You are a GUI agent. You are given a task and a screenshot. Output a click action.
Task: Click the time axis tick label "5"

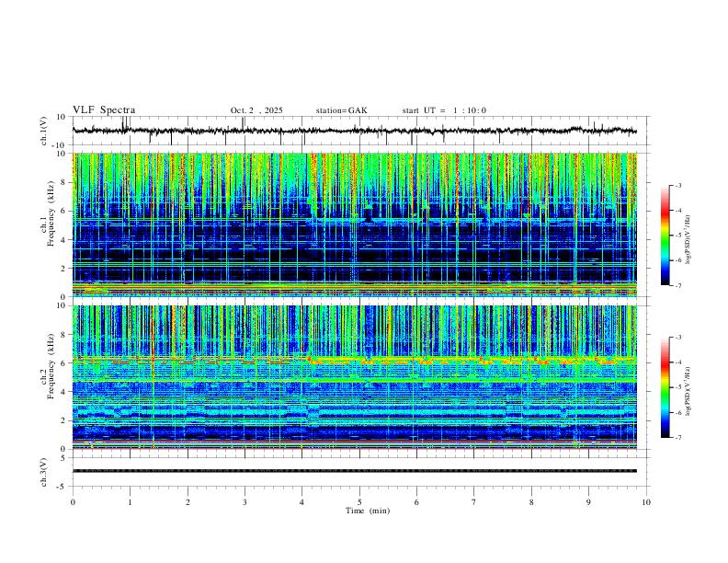359,502
